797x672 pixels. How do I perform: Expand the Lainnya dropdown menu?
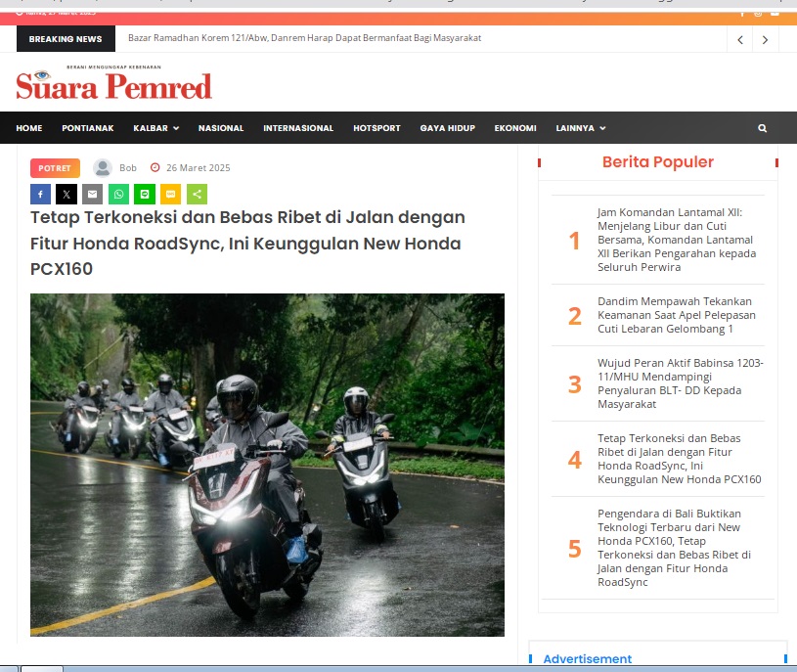click(x=581, y=128)
